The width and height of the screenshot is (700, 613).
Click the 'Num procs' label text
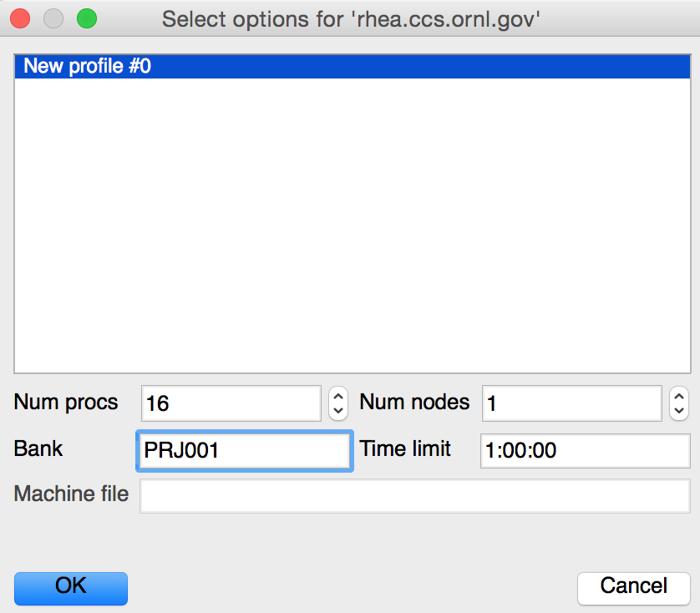tap(66, 403)
